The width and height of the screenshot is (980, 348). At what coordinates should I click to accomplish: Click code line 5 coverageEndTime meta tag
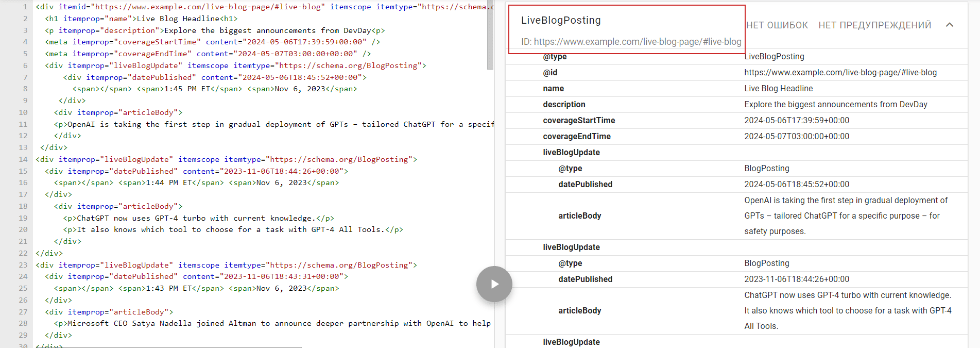point(208,54)
